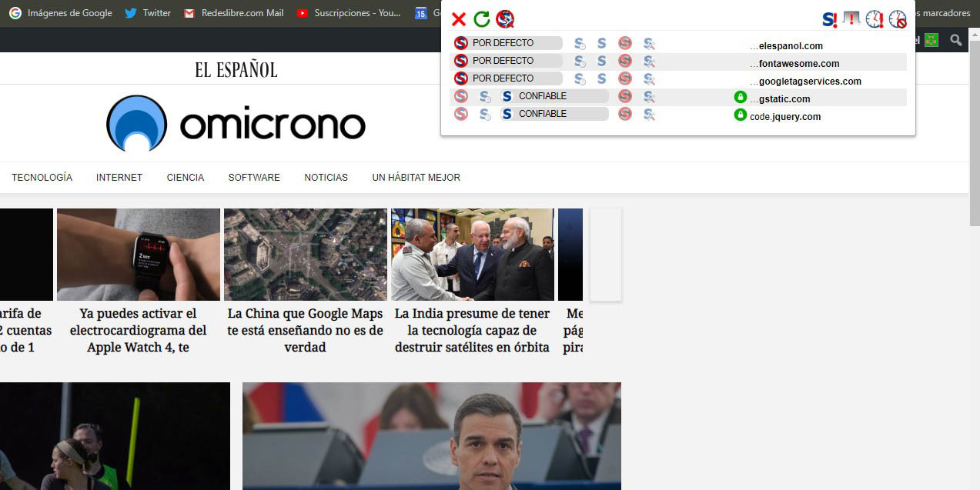Viewport: 980px width, 490px height.
Task: Click revoke temporary permissions clock icon
Action: tap(898, 19)
